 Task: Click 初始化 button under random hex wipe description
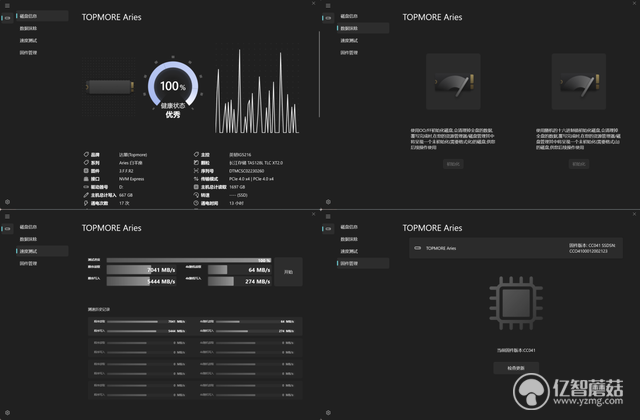[x=579, y=164]
